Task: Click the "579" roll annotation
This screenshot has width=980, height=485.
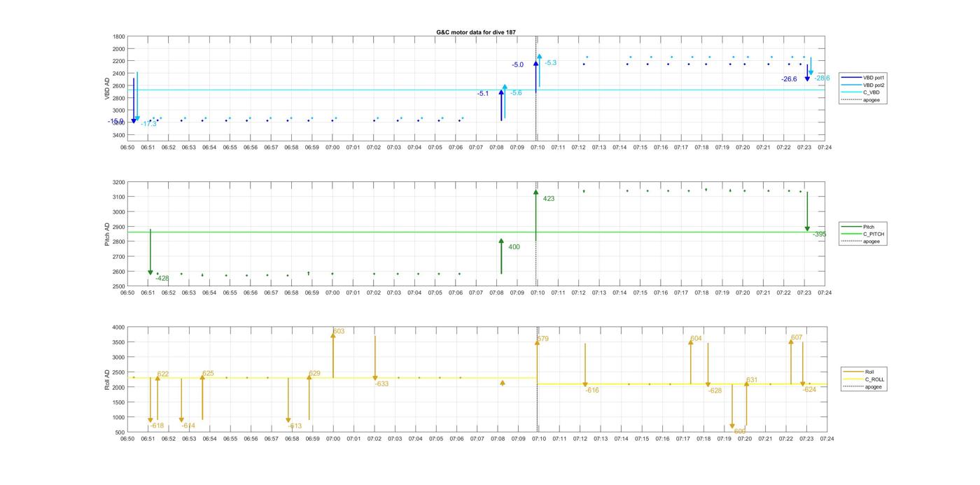Action: [x=542, y=339]
